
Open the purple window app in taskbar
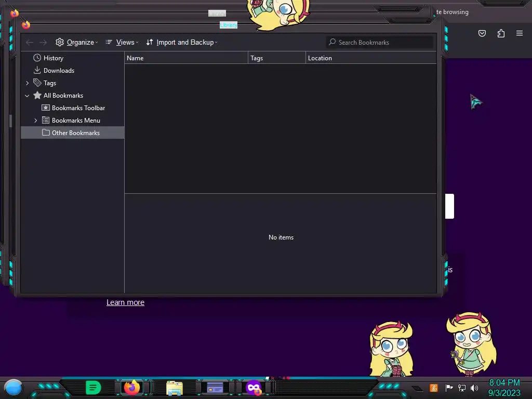[215, 388]
